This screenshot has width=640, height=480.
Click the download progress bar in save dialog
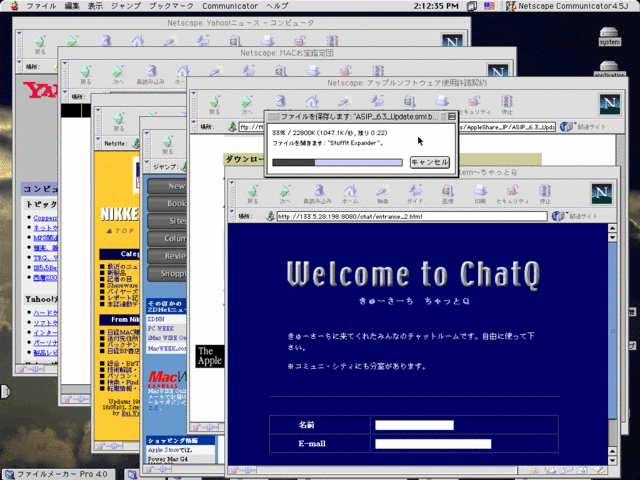click(336, 162)
